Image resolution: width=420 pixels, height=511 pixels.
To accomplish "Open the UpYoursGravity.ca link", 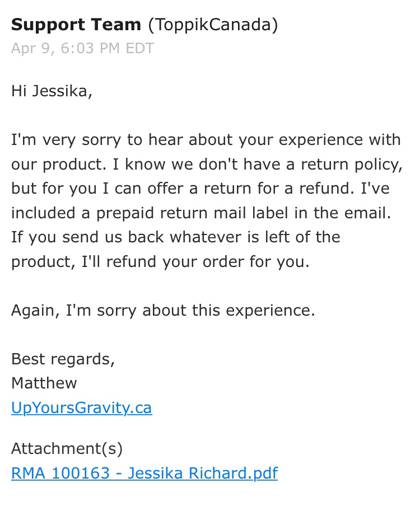I will coord(81,407).
